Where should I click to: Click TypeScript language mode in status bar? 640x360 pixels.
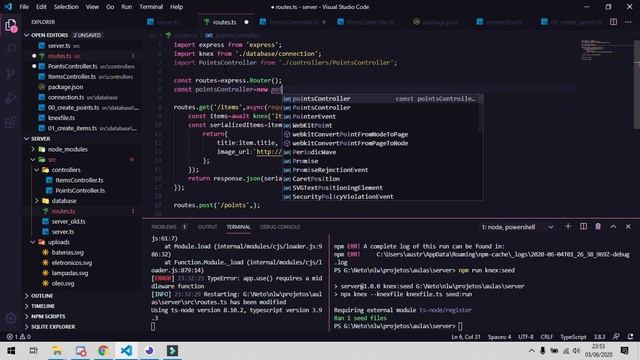click(573, 337)
